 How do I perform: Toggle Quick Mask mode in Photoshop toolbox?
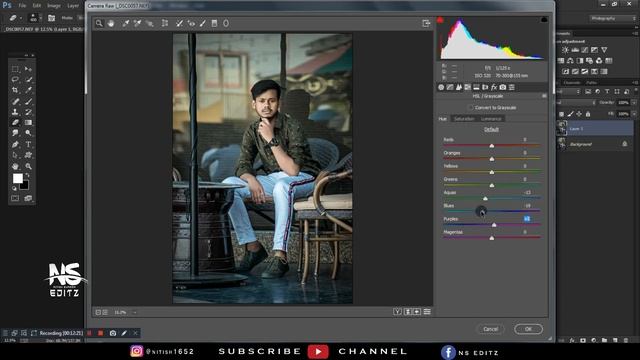point(15,198)
